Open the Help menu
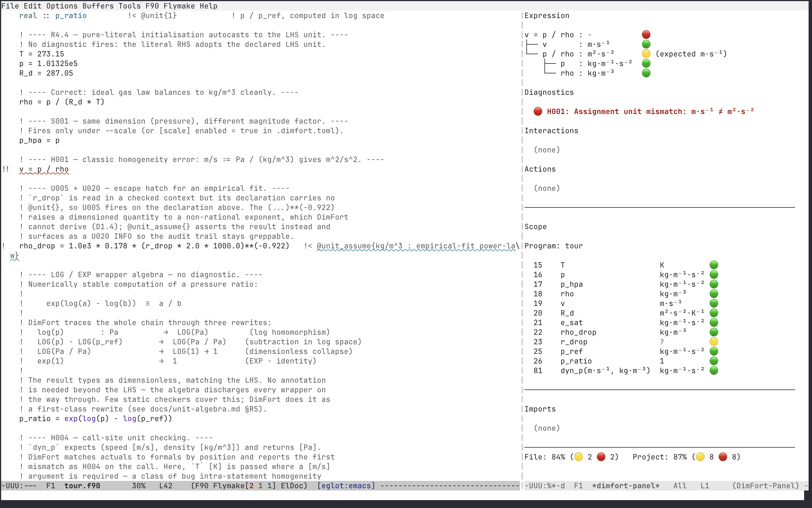The height and width of the screenshot is (508, 812). 208,6
